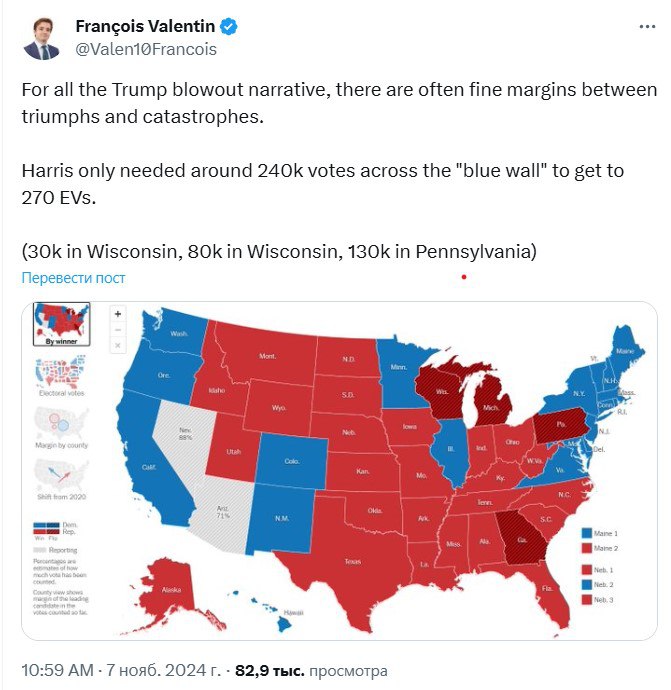Viewport: 671px width, 690px height.
Task: Click the map reset X button
Action: (118, 345)
